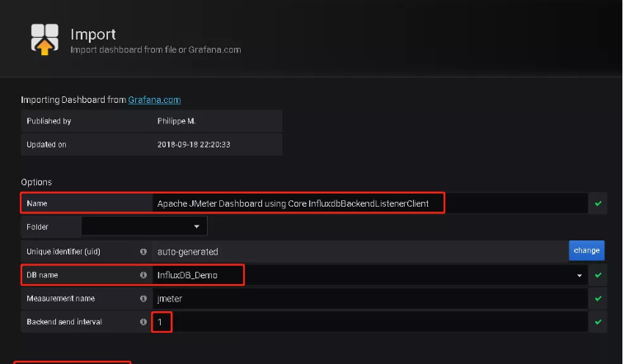Open the Folder dropdown
Viewport: 629px width, 364px height.
click(x=144, y=226)
